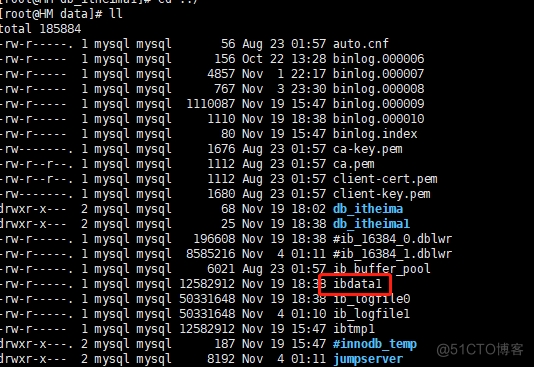Click the size 187 of #innodb_temp
This screenshot has width=534, height=367.
(x=225, y=344)
